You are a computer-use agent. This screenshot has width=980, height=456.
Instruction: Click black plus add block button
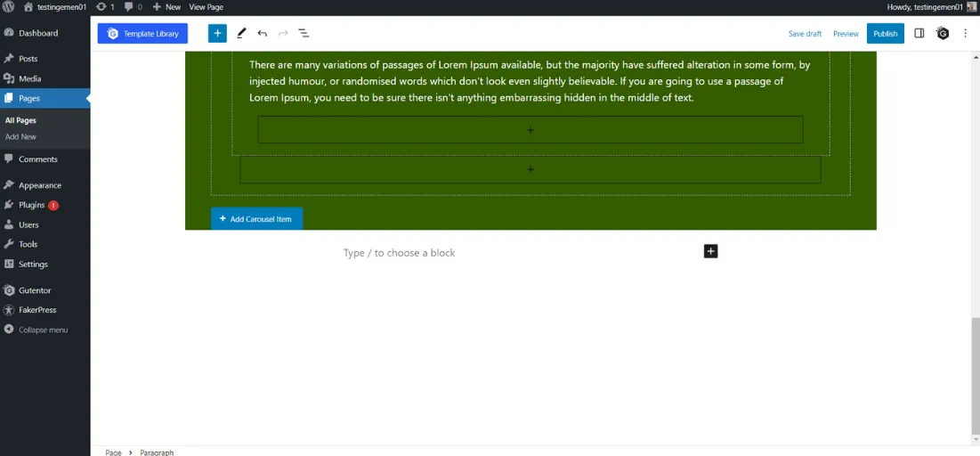click(710, 251)
